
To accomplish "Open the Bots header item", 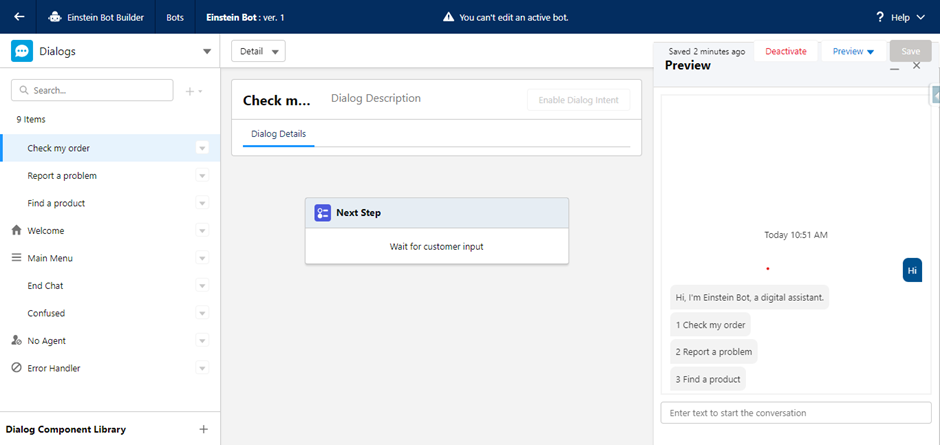I will (x=175, y=17).
